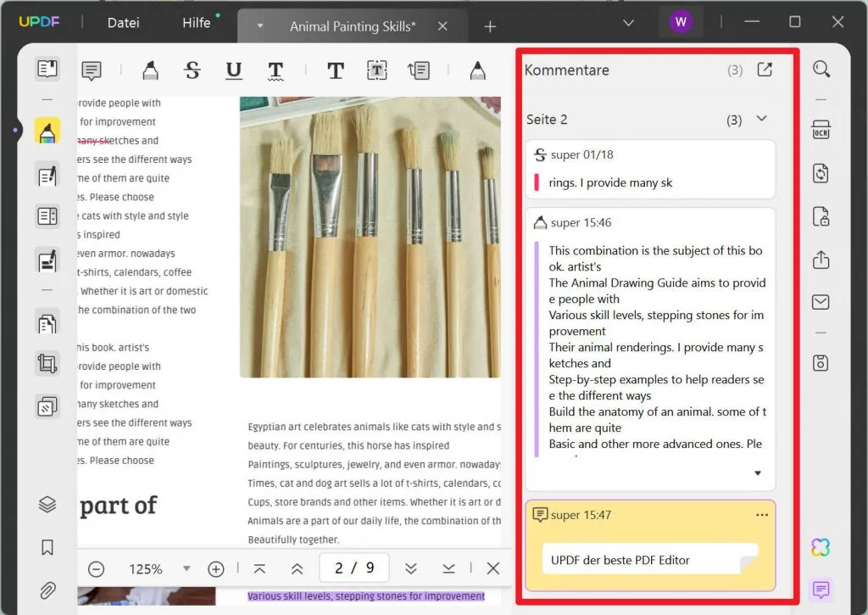Select the Highlighter tool in the left sidebar

(x=47, y=131)
